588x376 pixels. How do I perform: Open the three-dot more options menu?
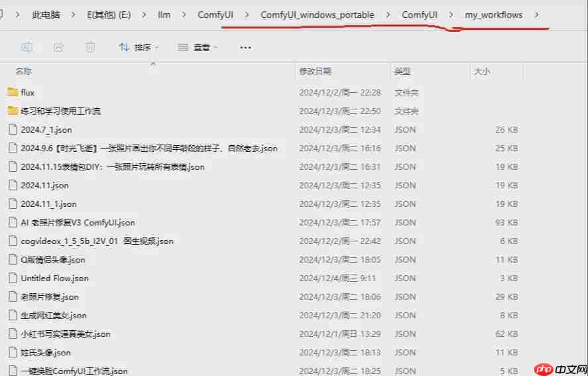245,48
